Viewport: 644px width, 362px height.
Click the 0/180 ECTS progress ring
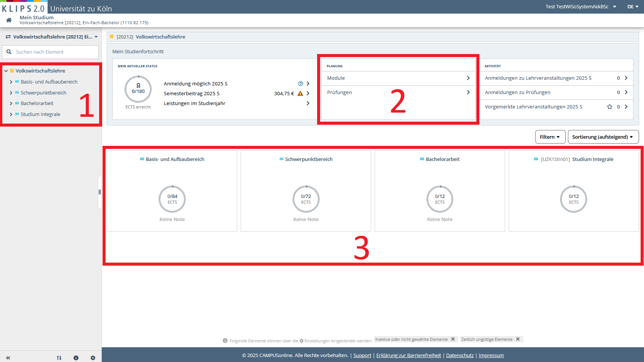138,89
